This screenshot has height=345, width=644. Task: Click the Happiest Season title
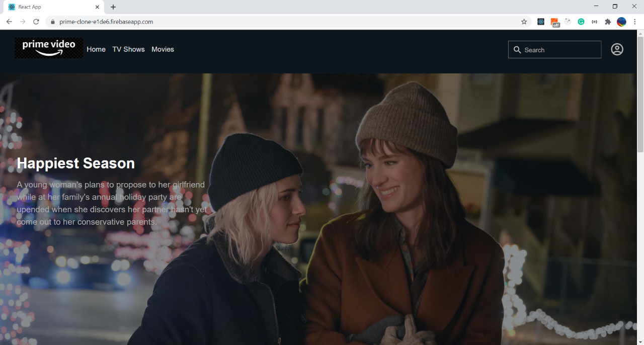point(76,163)
